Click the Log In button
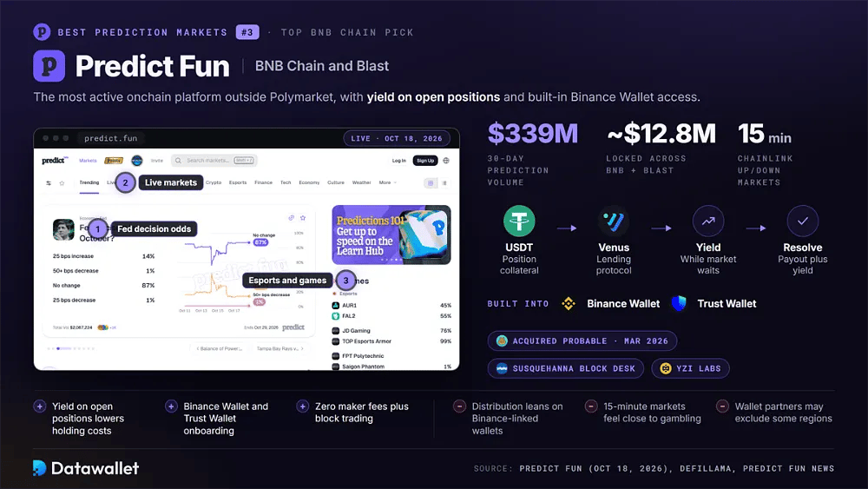This screenshot has height=489, width=868. [x=399, y=161]
